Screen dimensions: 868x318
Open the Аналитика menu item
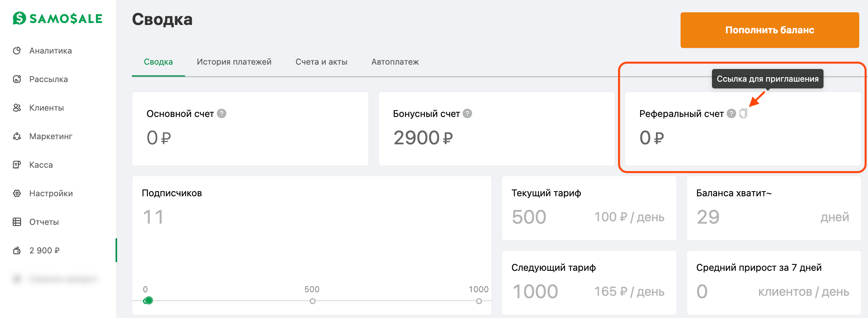click(50, 51)
